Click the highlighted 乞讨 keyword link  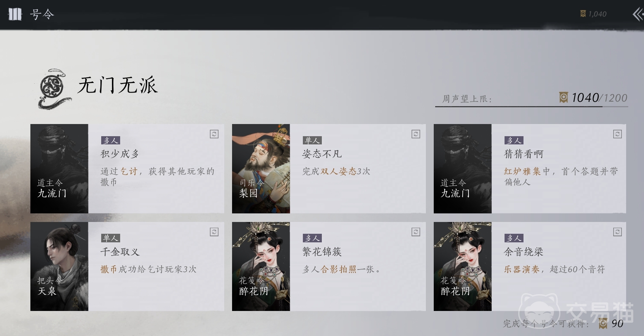pos(129,172)
